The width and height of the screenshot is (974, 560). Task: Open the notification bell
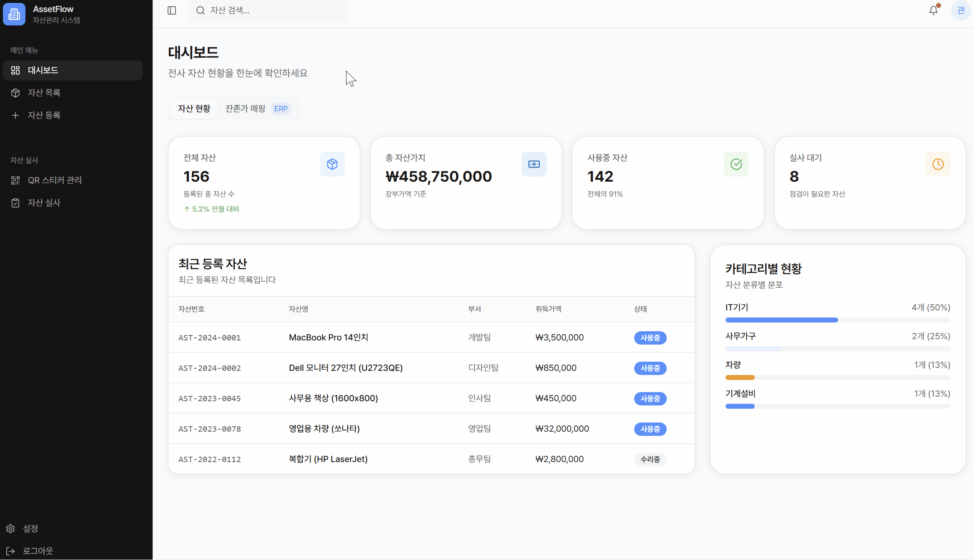tap(933, 10)
